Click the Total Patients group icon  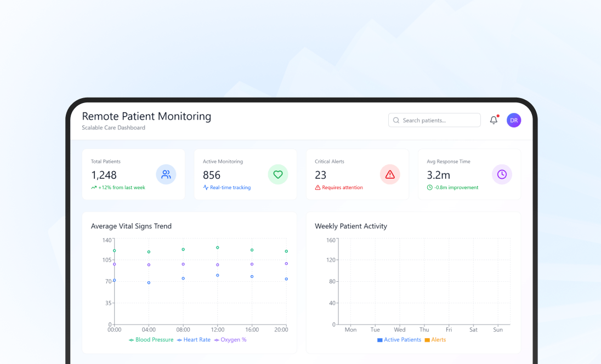(x=166, y=174)
